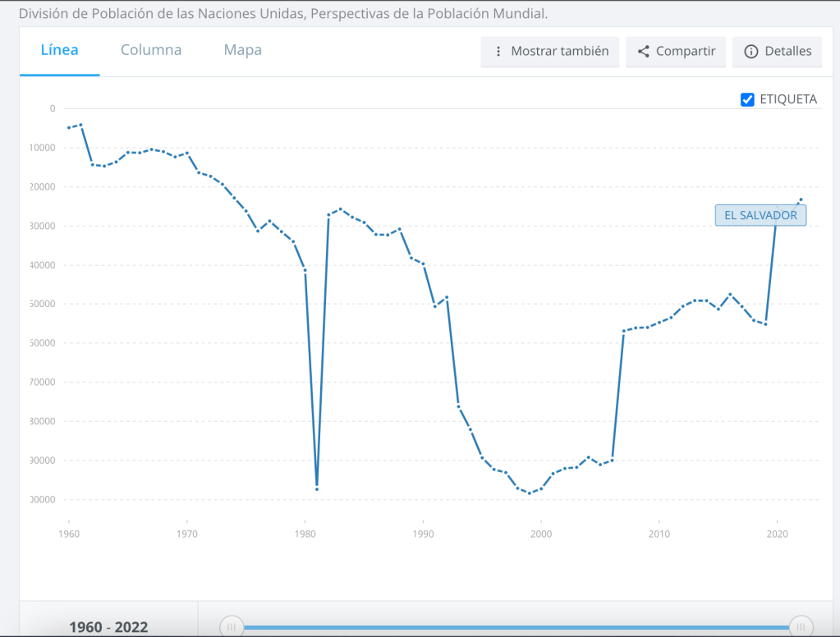
Task: Click the sharp low data point at 1981
Action: tap(317, 489)
